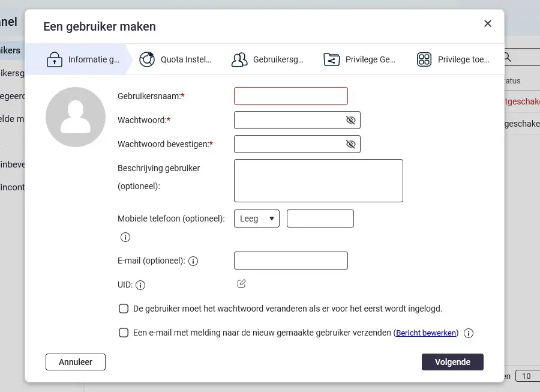This screenshot has width=540, height=392.
Task: Open the info icon below Mobiele telefoon
Action: 125,237
